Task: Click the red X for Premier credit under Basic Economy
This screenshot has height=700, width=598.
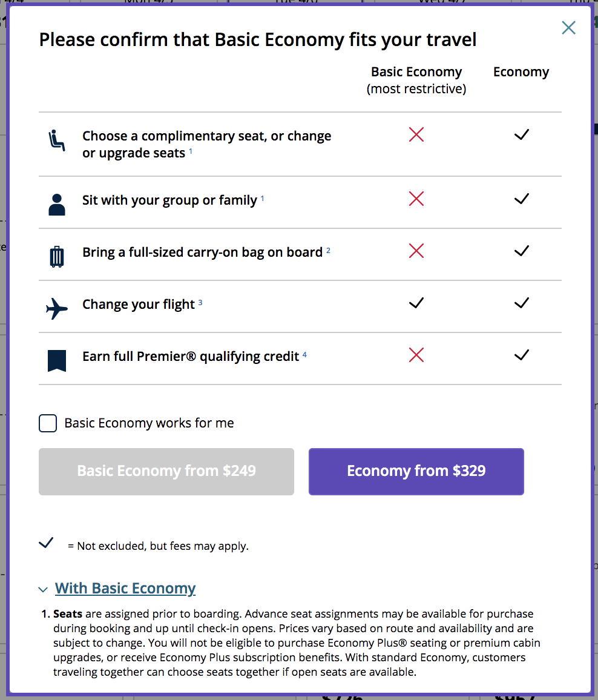Action: tap(416, 355)
